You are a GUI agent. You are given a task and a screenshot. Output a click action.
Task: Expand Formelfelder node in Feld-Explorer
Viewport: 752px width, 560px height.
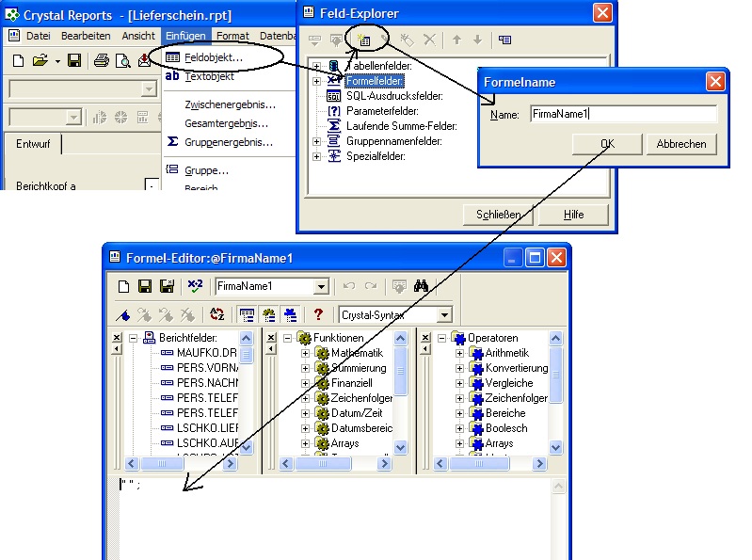pyautogui.click(x=316, y=81)
